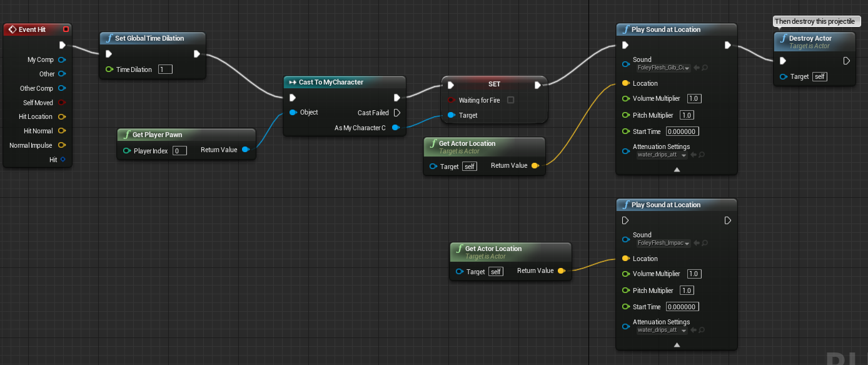Viewport: 868px width, 365px height.
Task: Collapse advanced pins of FoleyFlesh_Gib Play Sound node
Action: pyautogui.click(x=677, y=170)
